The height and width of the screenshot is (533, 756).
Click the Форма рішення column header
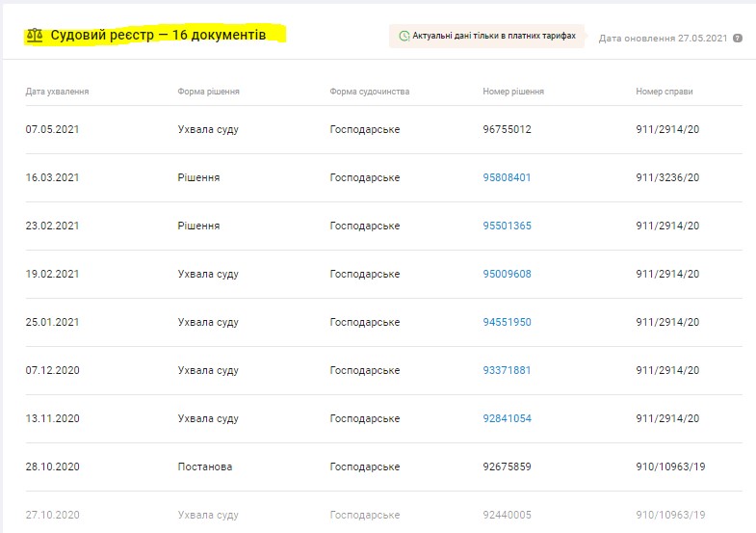(x=208, y=92)
